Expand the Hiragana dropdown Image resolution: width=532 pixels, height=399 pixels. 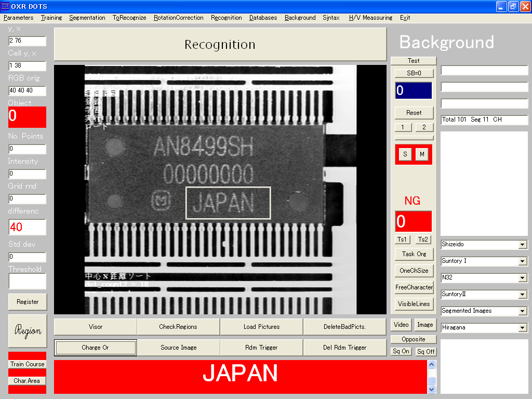point(523,328)
